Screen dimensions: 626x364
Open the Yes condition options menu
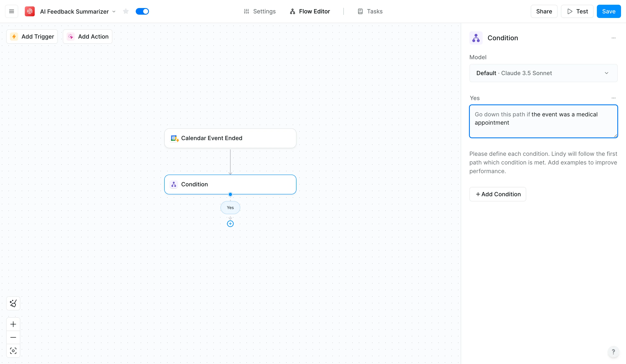coord(613,98)
